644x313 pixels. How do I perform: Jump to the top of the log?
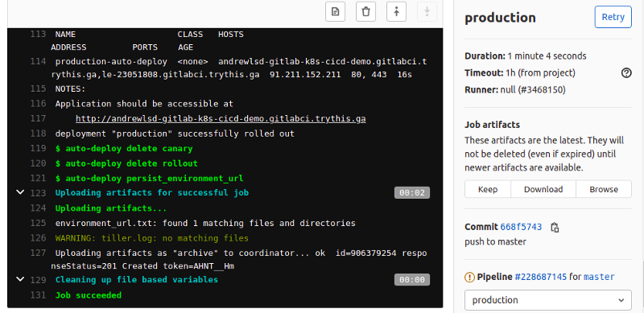click(x=396, y=11)
